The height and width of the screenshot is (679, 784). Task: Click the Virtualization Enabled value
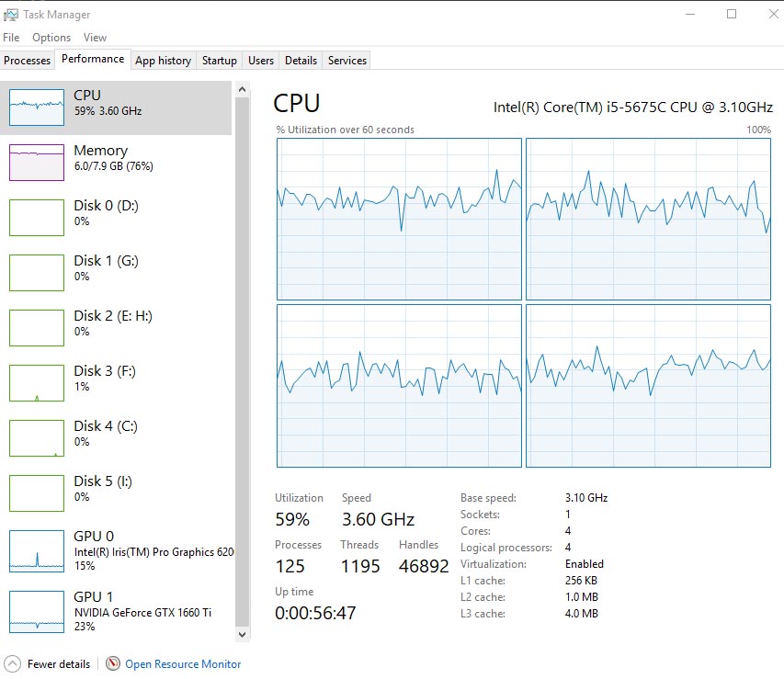(584, 564)
